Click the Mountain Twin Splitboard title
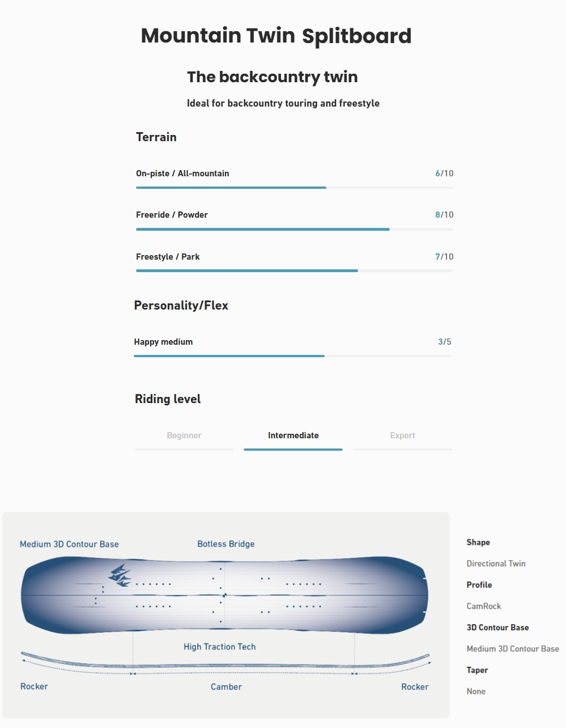566x728 pixels. [x=276, y=35]
